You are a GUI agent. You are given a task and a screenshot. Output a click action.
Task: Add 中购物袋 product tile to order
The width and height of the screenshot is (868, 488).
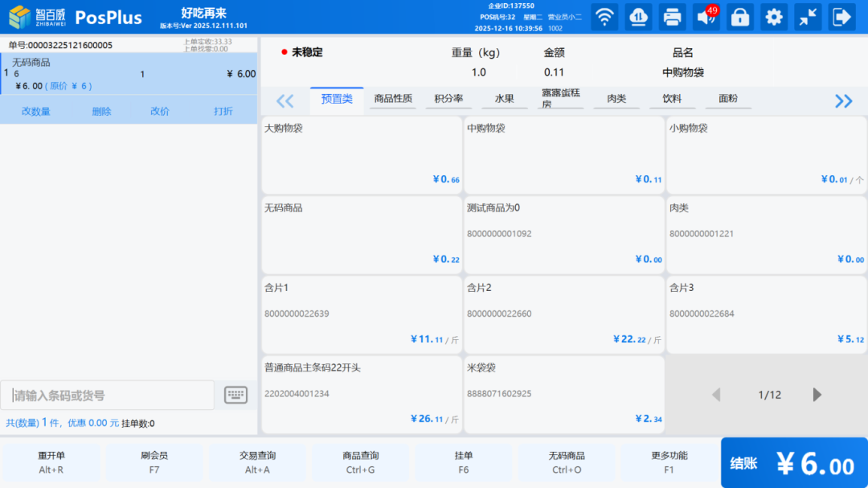[563, 154]
